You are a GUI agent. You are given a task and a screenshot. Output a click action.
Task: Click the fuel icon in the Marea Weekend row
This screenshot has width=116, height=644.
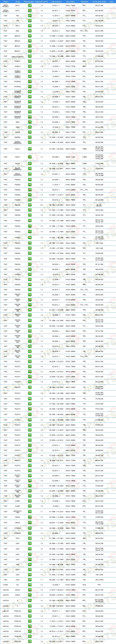point(30,143)
